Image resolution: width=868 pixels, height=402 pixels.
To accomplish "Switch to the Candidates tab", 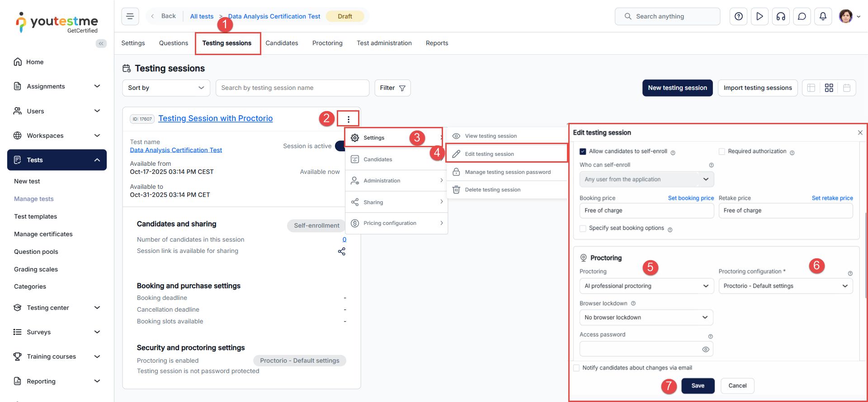I will pyautogui.click(x=282, y=43).
